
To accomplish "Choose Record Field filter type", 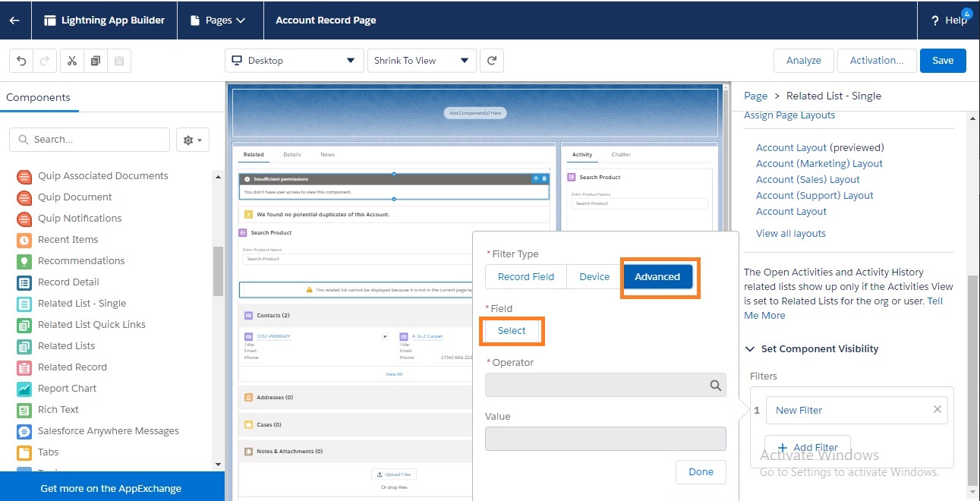I will pos(526,276).
